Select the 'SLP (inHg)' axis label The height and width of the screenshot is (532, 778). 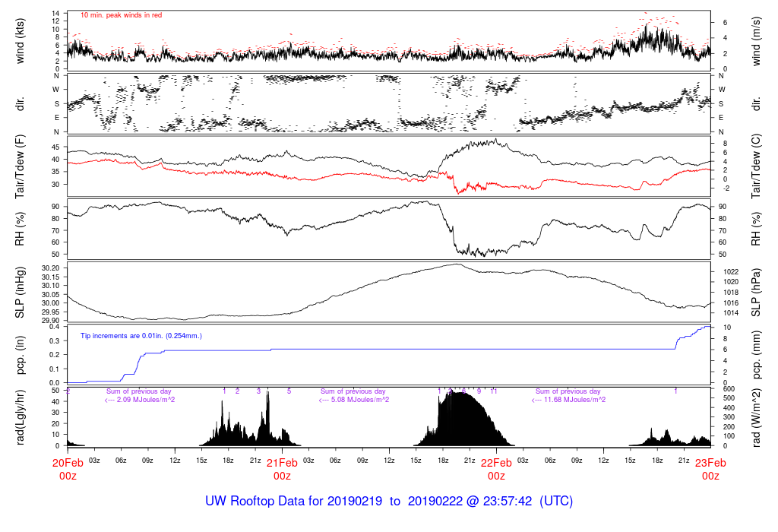pyautogui.click(x=20, y=293)
